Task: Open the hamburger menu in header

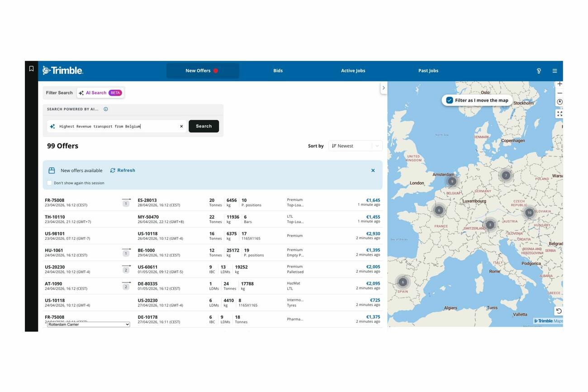Action: 555,71
